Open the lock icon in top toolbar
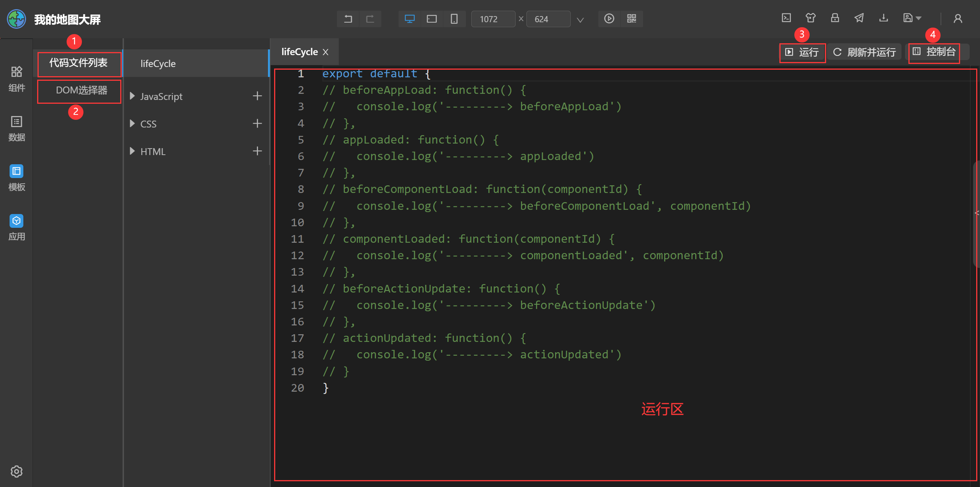980x487 pixels. (x=835, y=18)
